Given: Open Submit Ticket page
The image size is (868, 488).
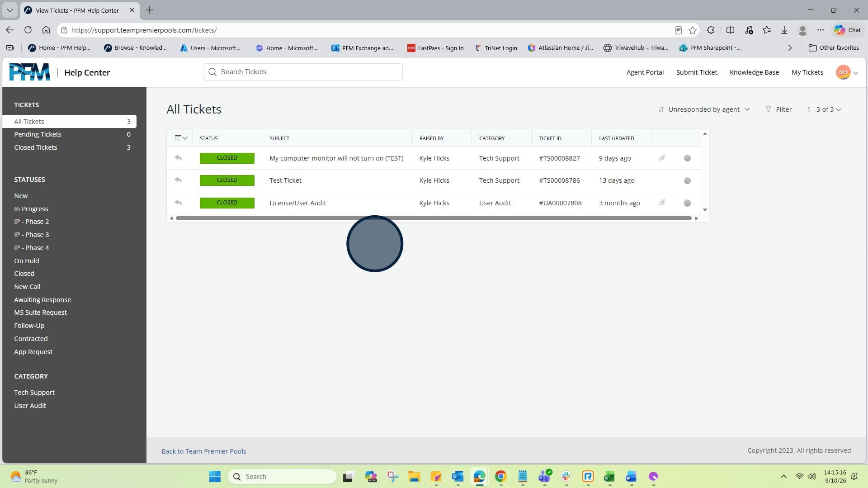Looking at the screenshot, I should (696, 72).
